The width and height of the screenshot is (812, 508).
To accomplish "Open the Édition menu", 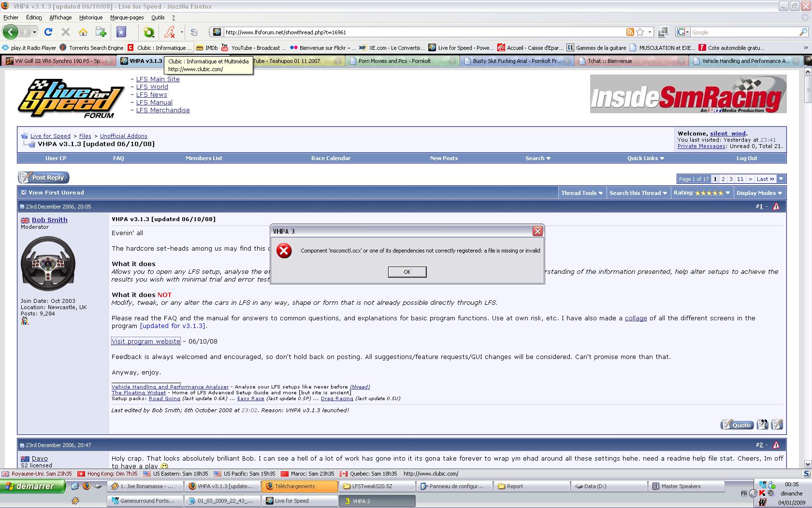I will click(34, 17).
